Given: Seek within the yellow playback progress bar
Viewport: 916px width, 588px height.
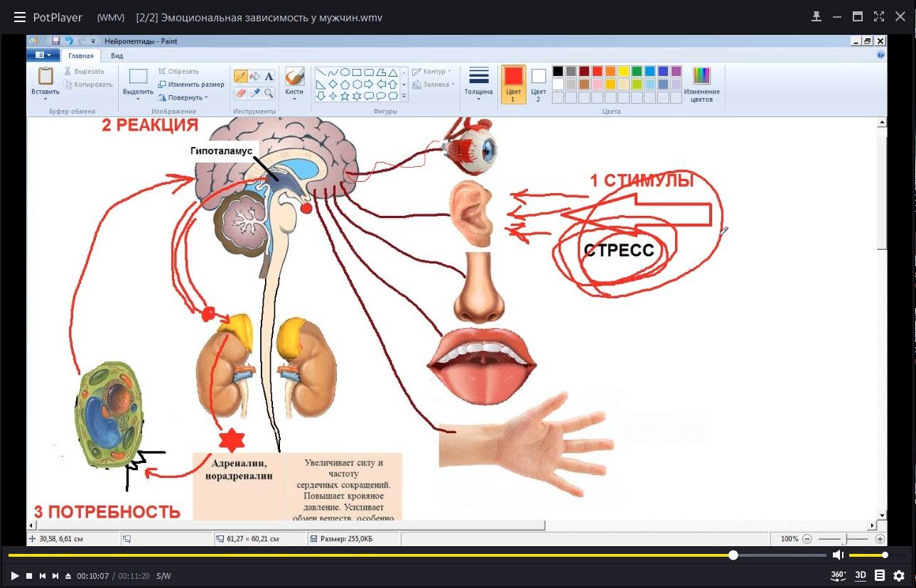Looking at the screenshot, I should (x=418, y=555).
